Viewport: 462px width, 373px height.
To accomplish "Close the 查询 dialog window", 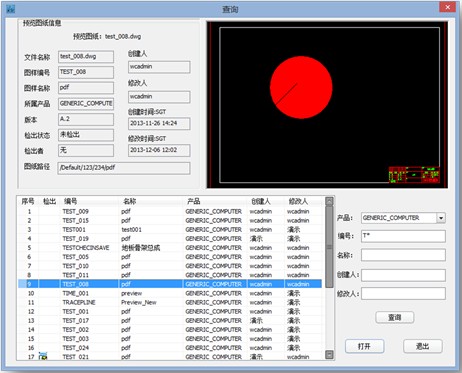I will click(447, 7).
